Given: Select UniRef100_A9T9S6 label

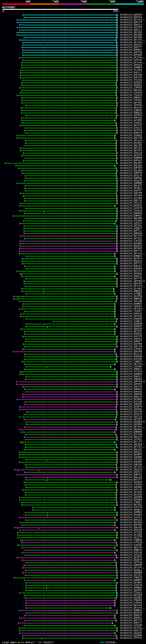Looking at the screenshot, I should 131,562.
